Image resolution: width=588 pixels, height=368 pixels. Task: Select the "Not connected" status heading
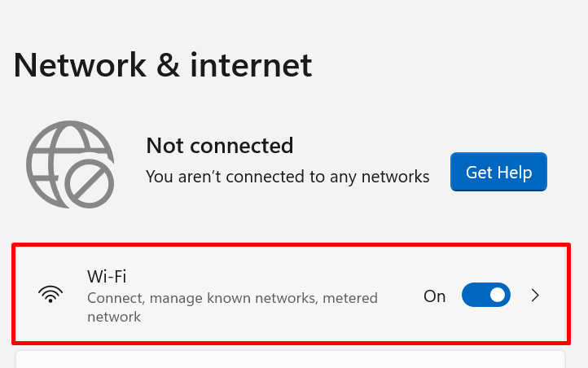pos(219,146)
